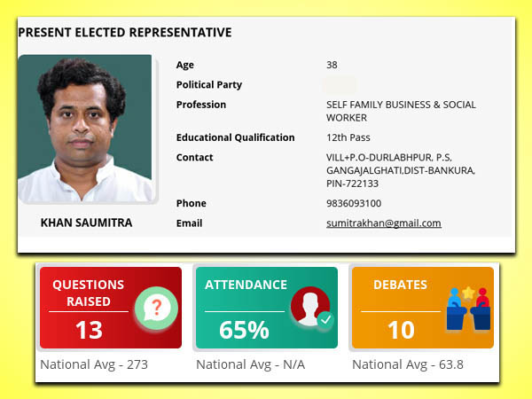Click the National Avg - N/A label
This screenshot has height=399, width=532.
tap(250, 364)
